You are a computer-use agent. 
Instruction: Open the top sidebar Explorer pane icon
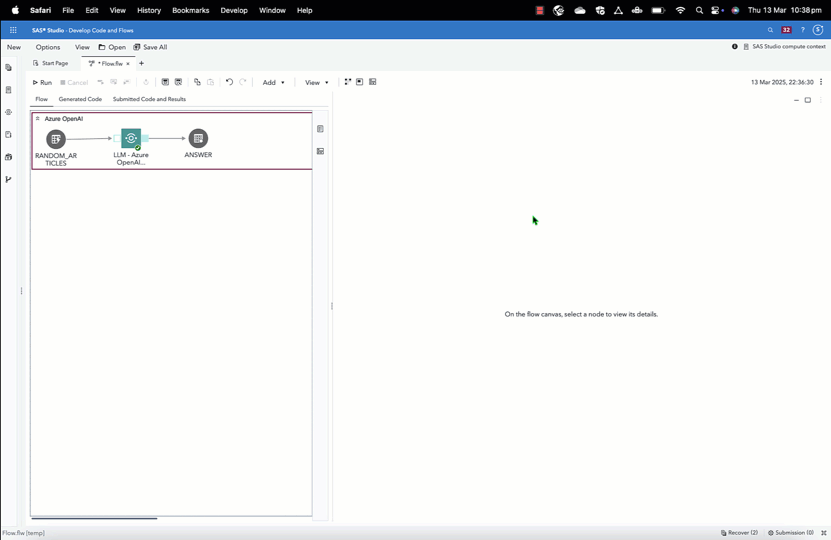coord(8,68)
